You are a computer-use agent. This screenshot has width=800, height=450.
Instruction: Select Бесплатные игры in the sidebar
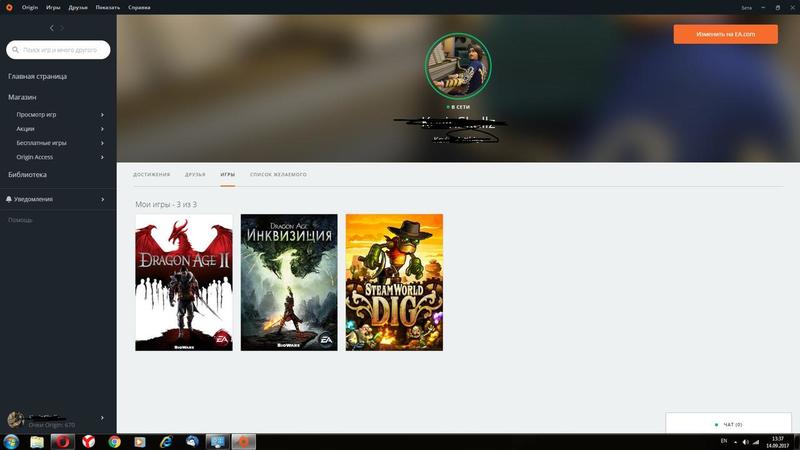point(41,143)
